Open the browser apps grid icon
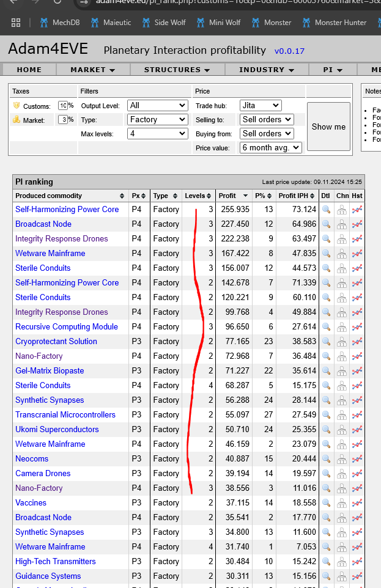Image resolution: width=381 pixels, height=588 pixels. pyautogui.click(x=16, y=23)
